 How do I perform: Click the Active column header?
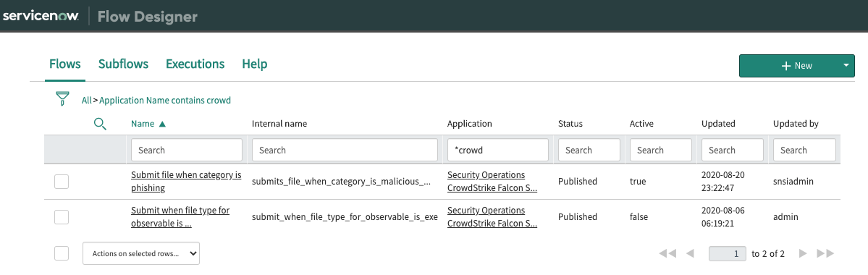coord(641,124)
